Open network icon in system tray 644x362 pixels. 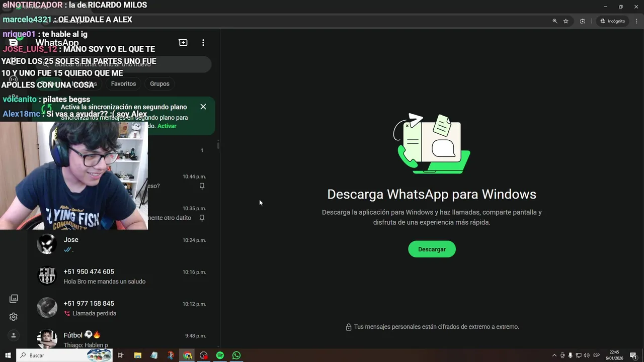point(579,355)
